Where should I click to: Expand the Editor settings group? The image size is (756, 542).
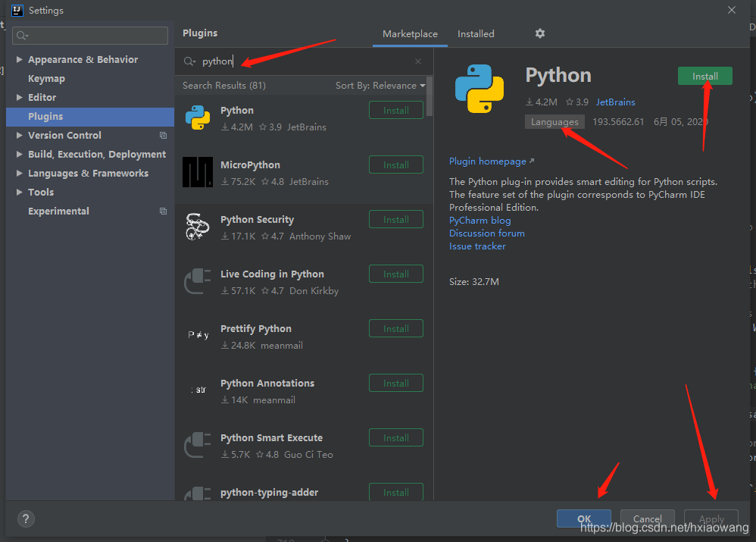[x=19, y=97]
